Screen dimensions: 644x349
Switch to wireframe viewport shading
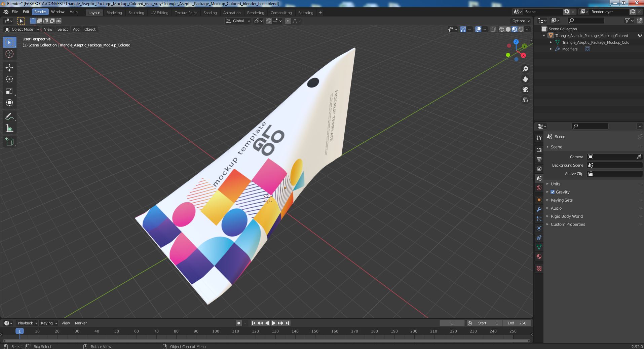(502, 29)
